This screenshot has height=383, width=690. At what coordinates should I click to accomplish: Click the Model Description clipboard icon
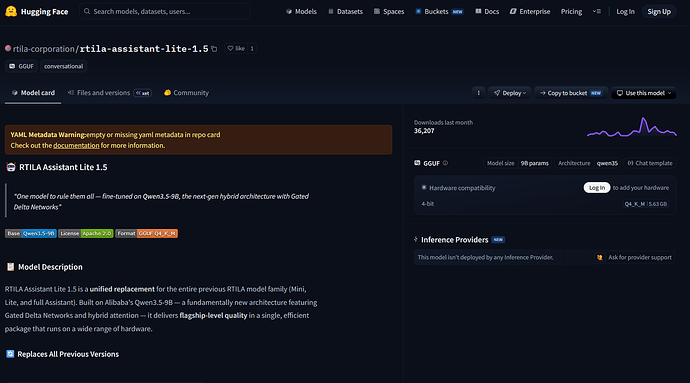tap(11, 267)
